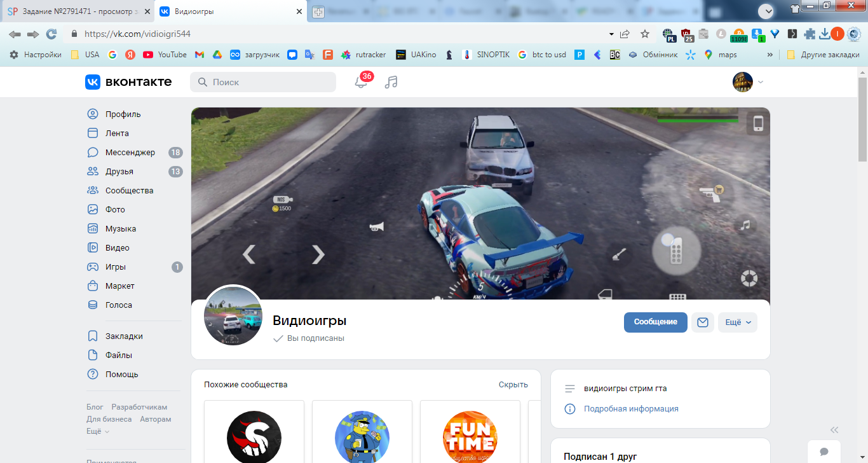Go back with the browser back arrow
The image size is (868, 463).
[x=15, y=34]
